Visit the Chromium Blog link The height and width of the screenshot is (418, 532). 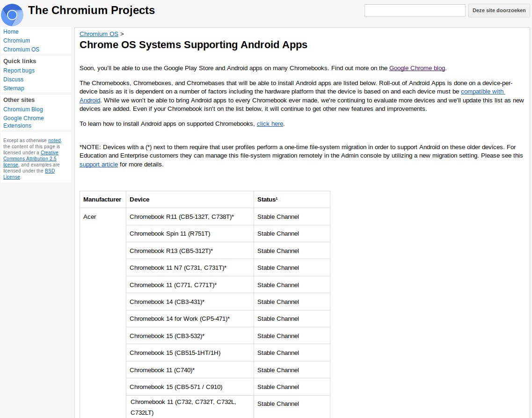pyautogui.click(x=23, y=109)
